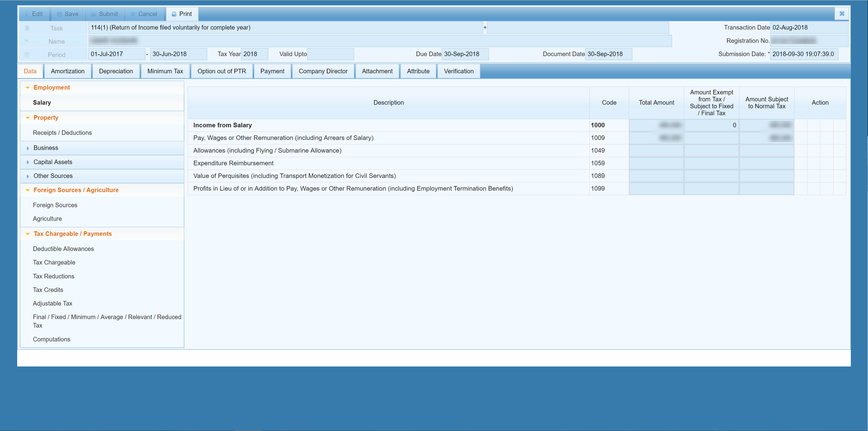Click Total Amount cell for Pay, Wages row
This screenshot has width=868, height=431.
pos(656,138)
